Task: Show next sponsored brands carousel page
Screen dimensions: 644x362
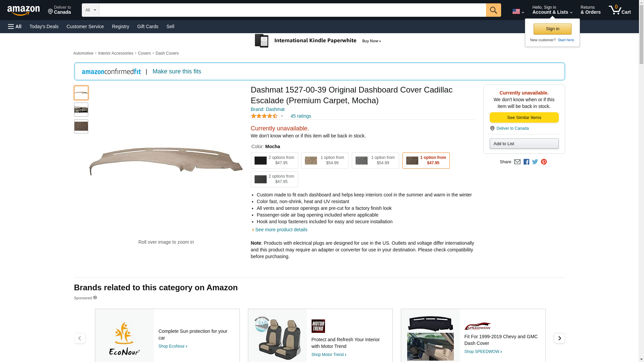Action: click(559, 338)
